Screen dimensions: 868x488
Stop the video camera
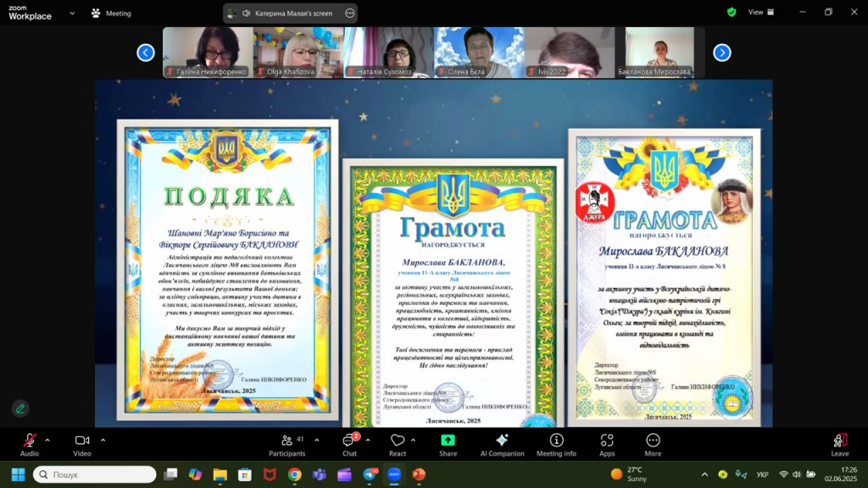81,441
